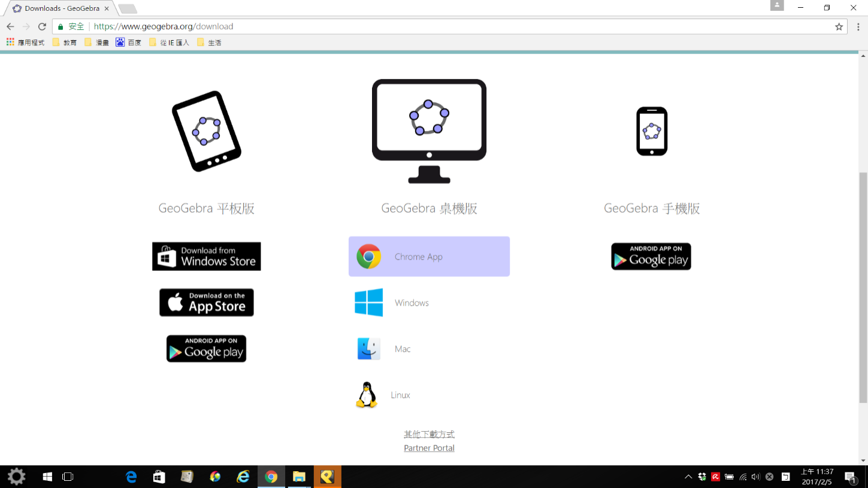Click the address bar URL field

click(449, 26)
